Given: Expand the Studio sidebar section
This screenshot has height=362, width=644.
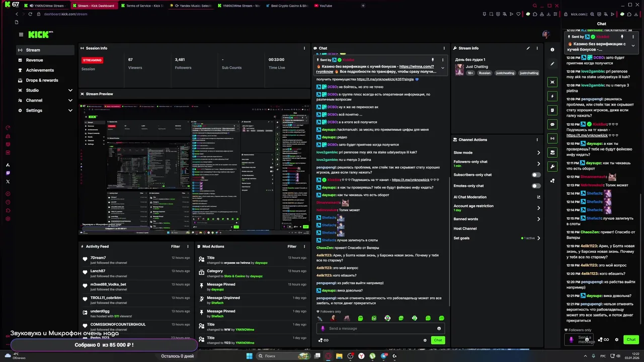Looking at the screenshot, I should pos(45,90).
